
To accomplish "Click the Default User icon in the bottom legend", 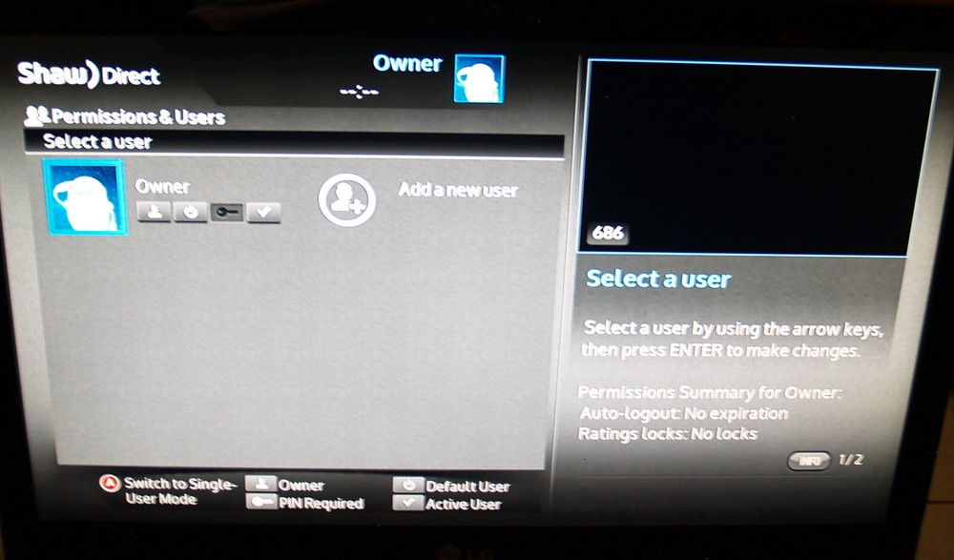I will click(410, 484).
